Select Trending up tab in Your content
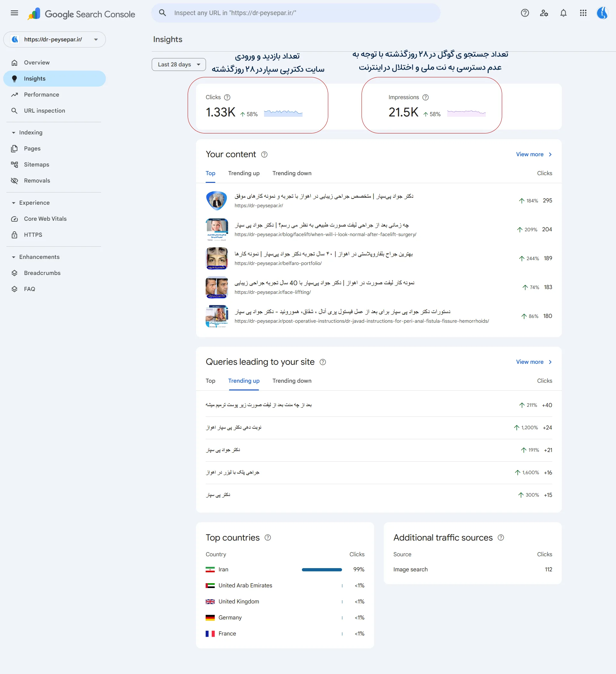616x674 pixels. [244, 173]
